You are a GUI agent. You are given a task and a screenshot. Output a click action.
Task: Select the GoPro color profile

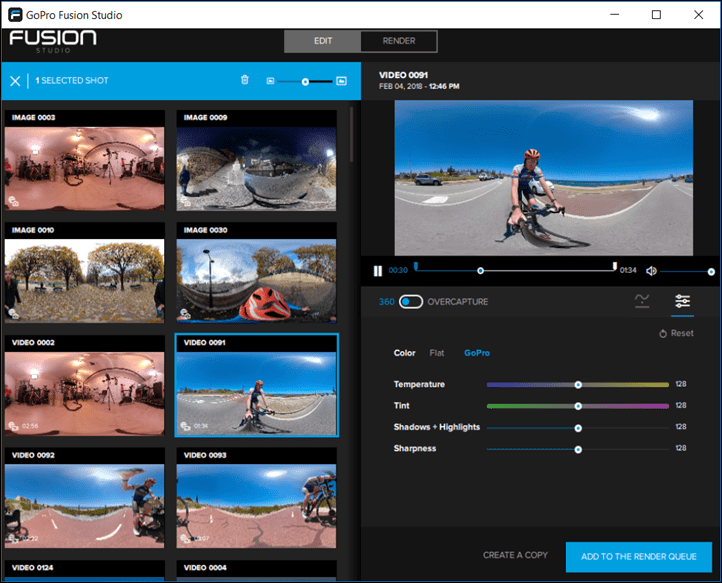tap(477, 353)
